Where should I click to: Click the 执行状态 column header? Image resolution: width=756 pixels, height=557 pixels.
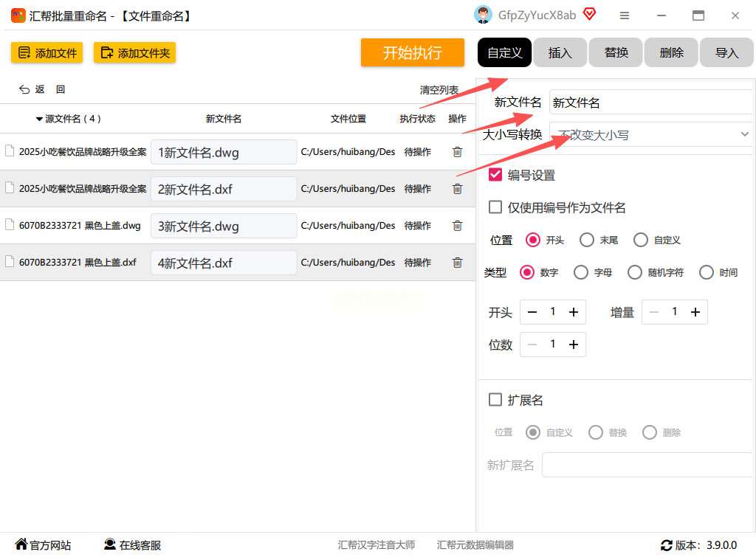click(418, 119)
